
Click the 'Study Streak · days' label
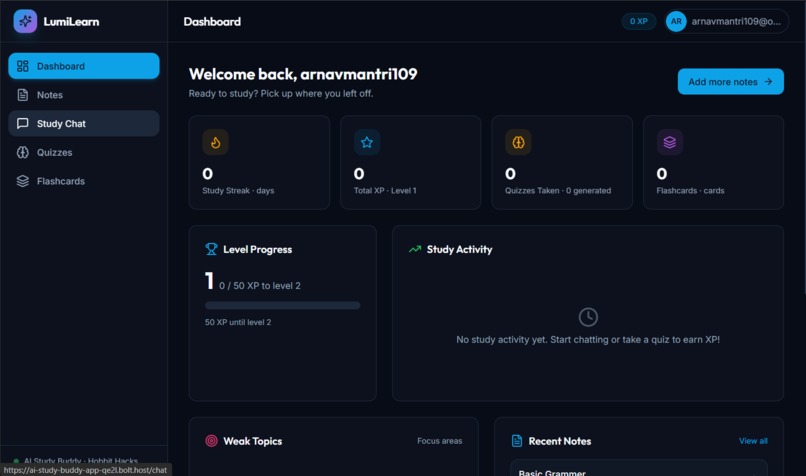click(x=238, y=191)
